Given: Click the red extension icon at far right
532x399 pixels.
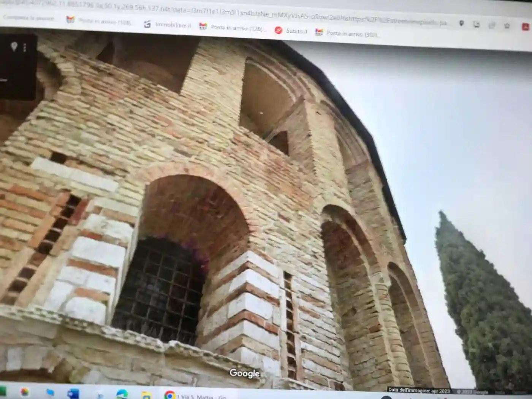Looking at the screenshot, I should (x=526, y=27).
